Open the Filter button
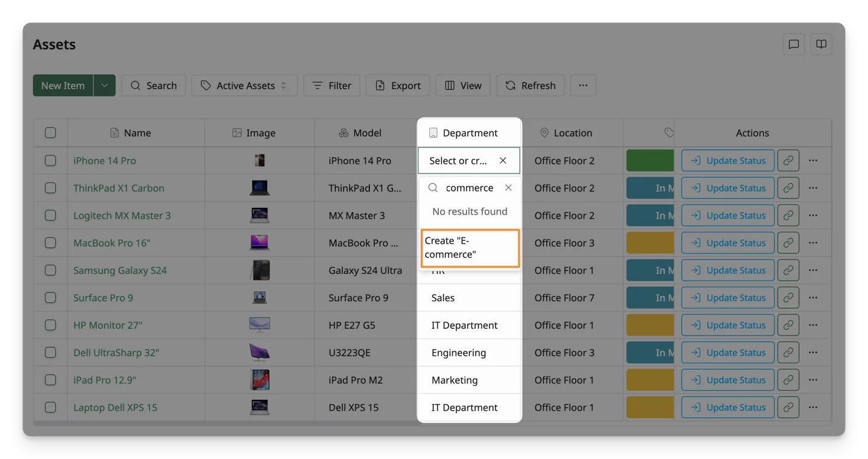Screen dimensions: 868x459 click(x=332, y=86)
